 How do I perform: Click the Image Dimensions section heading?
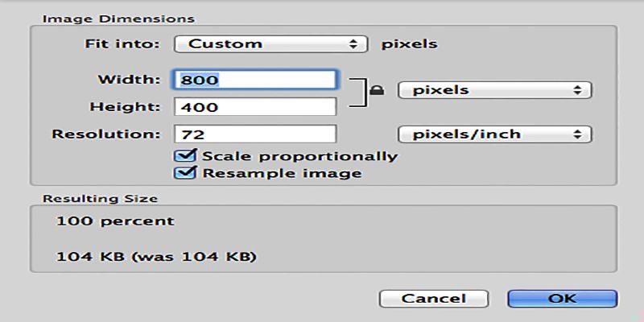[118, 19]
